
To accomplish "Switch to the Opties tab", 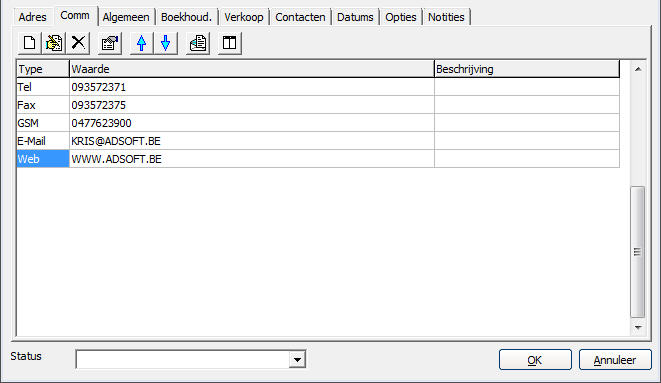I will point(401,17).
